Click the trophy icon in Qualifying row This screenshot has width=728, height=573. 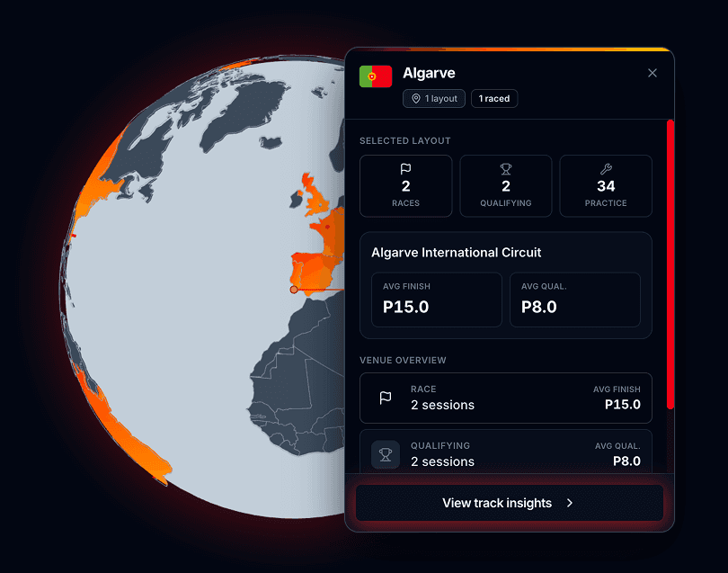(386, 454)
